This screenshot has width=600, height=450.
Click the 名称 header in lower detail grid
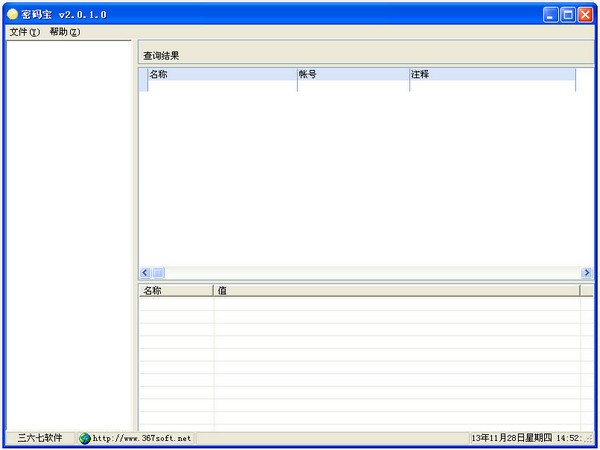point(176,290)
